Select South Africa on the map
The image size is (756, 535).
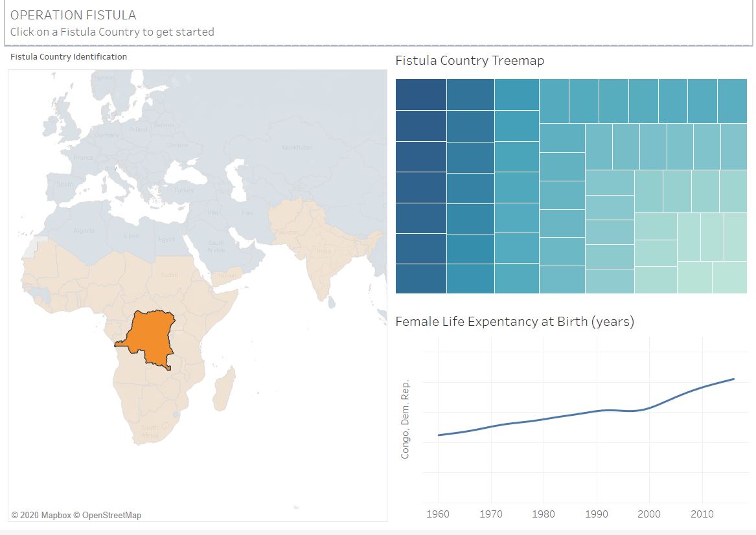coord(150,431)
